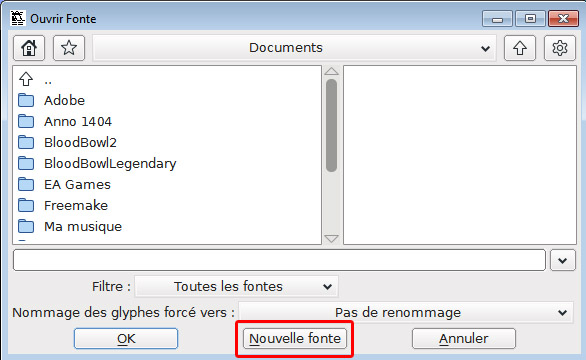Expand the filename history dropdown arrow
586x360 pixels.
pos(563,260)
